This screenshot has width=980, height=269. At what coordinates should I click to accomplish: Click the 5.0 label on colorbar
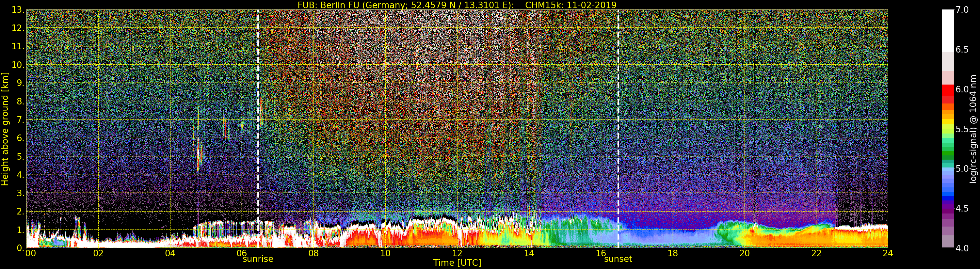(962, 168)
